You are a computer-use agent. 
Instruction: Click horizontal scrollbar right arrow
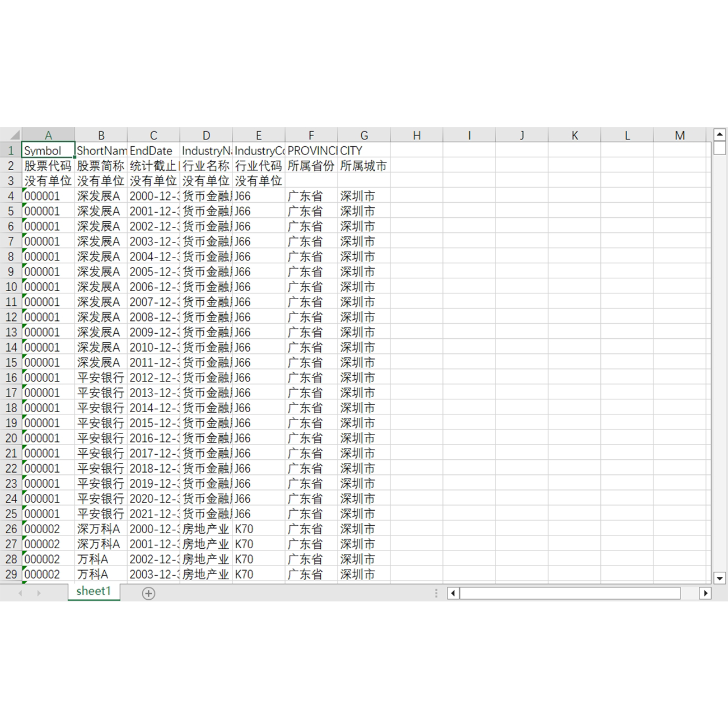click(x=706, y=593)
